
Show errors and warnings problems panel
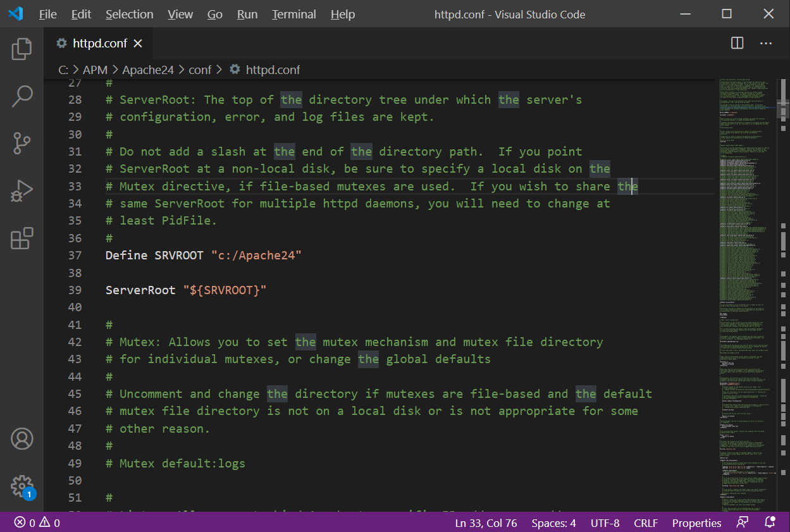37,523
